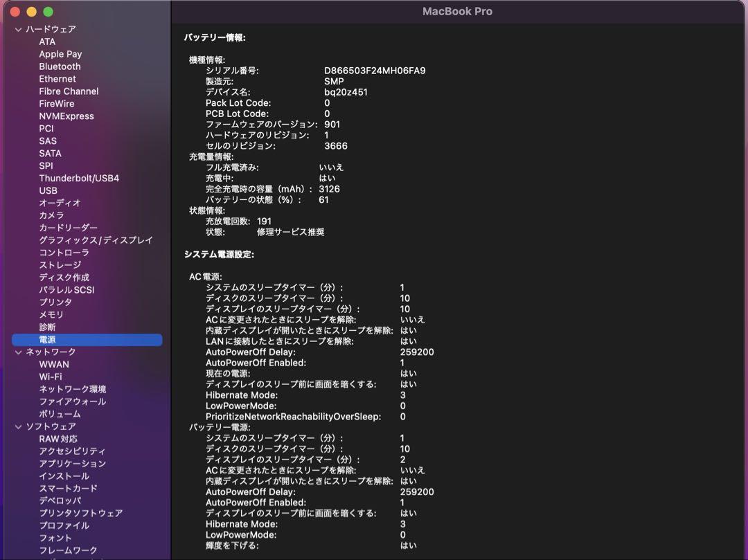The height and width of the screenshot is (560, 748).
Task: Collapse the ハードウェア section
Action: coord(18,30)
